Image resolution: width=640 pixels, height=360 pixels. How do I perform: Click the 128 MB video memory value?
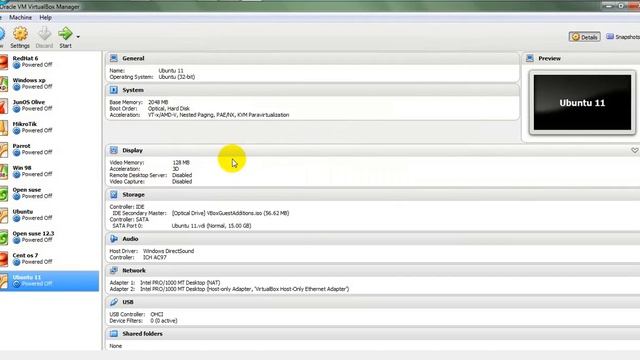(x=181, y=162)
